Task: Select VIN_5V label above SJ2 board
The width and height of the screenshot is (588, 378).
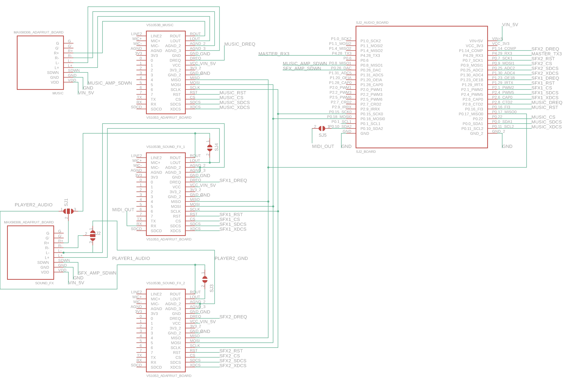Action: coord(510,25)
